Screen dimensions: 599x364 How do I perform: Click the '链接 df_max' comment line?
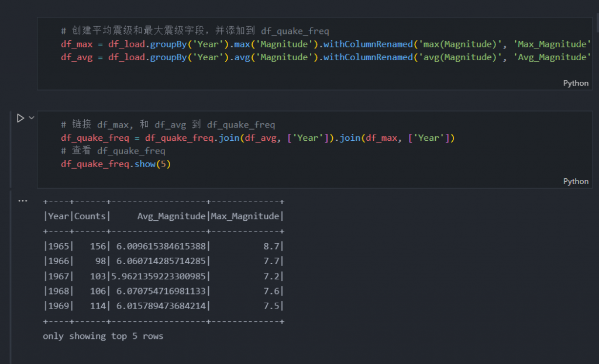click(168, 124)
